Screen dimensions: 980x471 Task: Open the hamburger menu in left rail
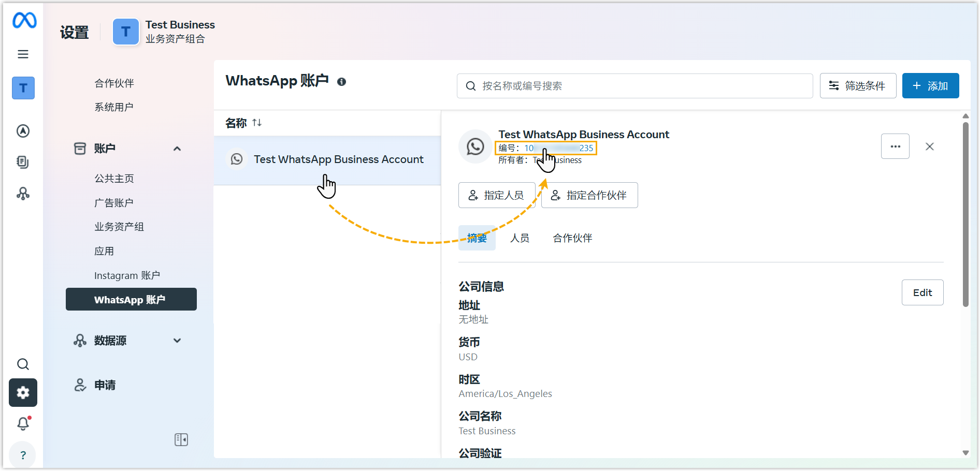tap(23, 54)
